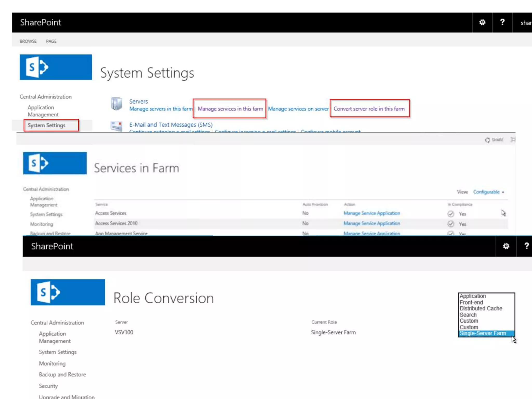Viewport: 532px width, 399px height.
Task: Open the Configurable view dropdown
Action: tap(488, 192)
